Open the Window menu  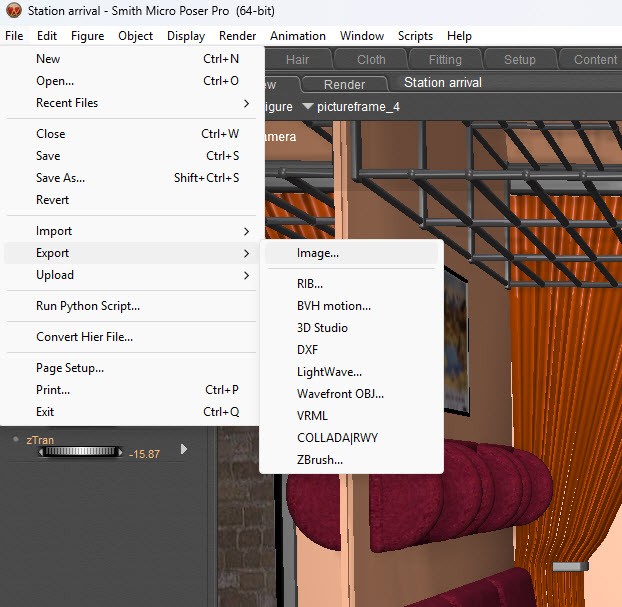tap(362, 36)
